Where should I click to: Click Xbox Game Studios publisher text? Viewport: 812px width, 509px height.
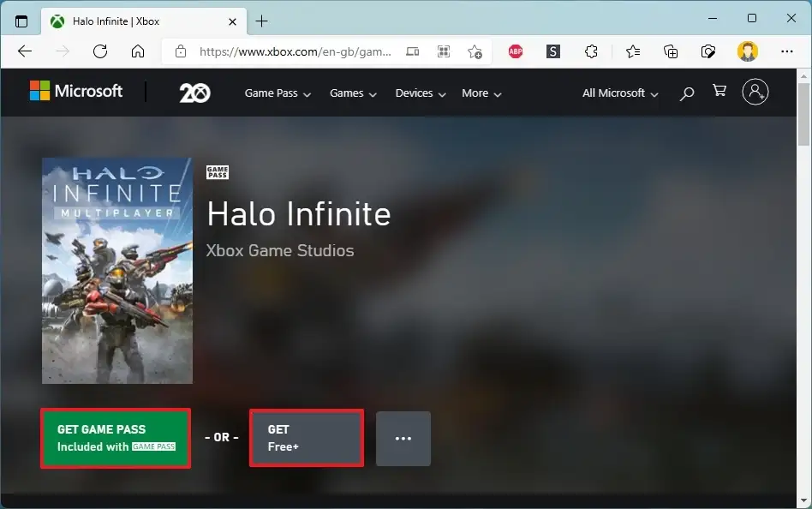coord(280,250)
